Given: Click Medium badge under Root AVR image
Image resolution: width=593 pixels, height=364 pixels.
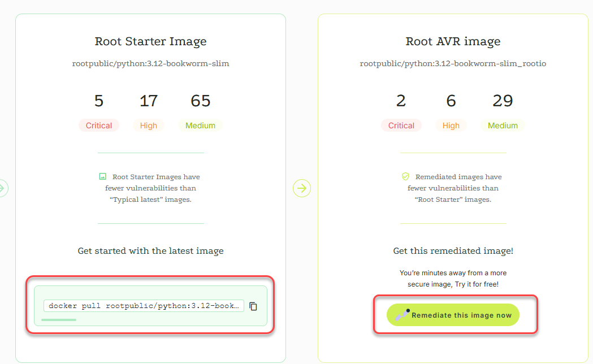Looking at the screenshot, I should click(503, 125).
